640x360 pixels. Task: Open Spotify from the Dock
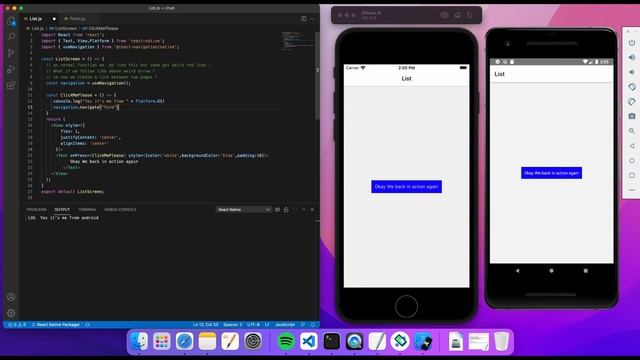[286, 341]
